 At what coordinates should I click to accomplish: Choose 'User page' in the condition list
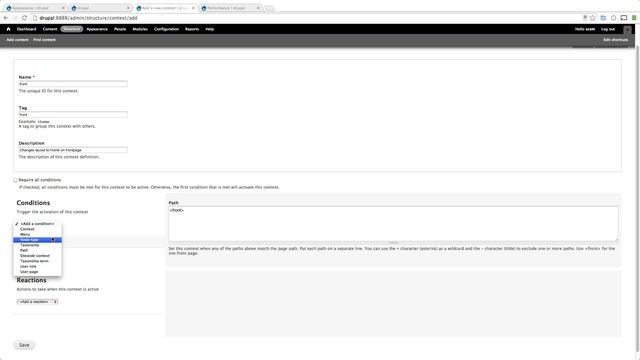[37, 272]
